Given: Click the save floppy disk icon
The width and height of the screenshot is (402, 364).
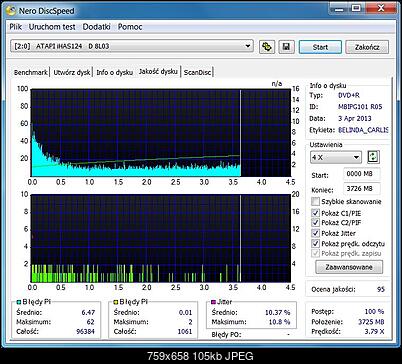Looking at the screenshot, I should (x=286, y=47).
